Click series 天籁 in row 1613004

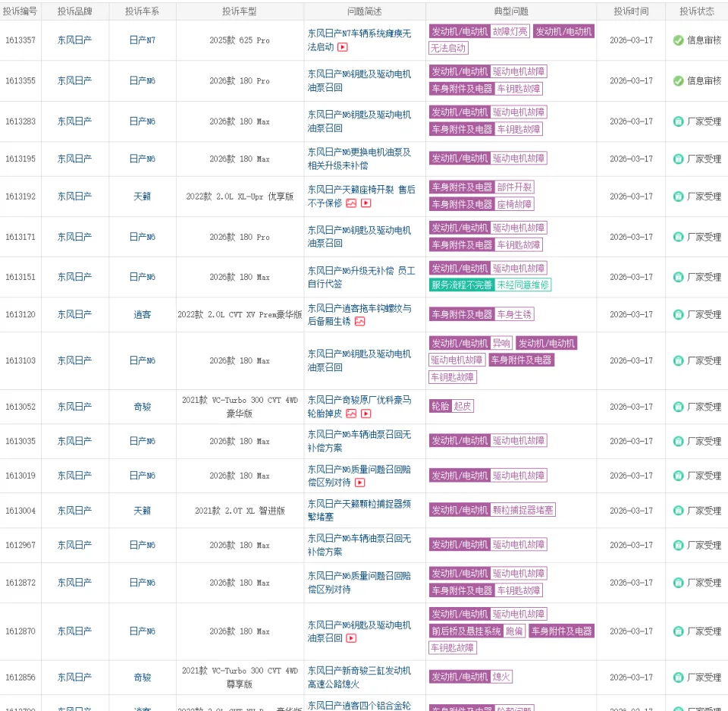(142, 511)
